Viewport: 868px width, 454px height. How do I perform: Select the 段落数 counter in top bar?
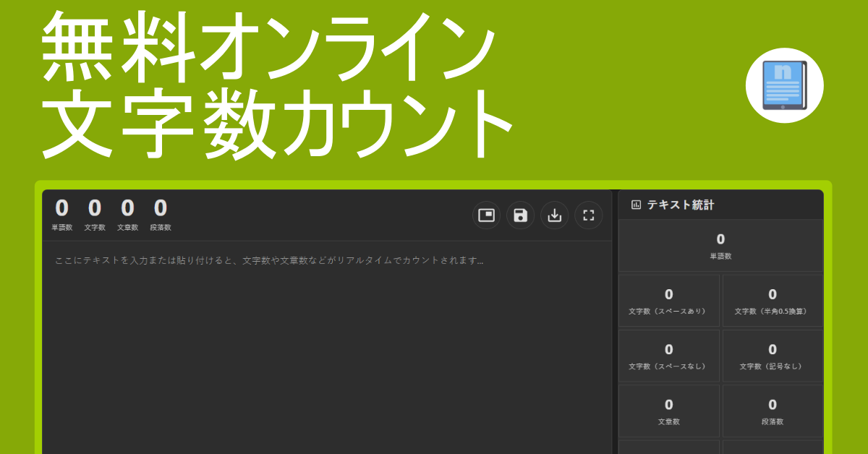click(x=161, y=215)
